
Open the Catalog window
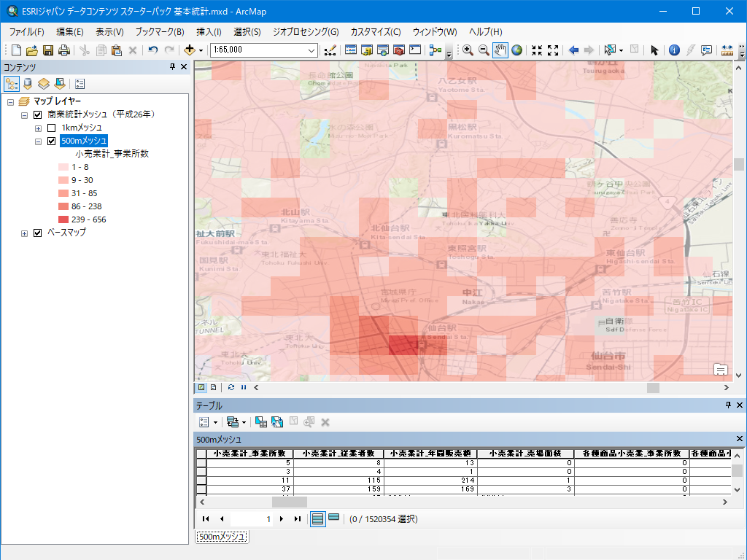367,50
